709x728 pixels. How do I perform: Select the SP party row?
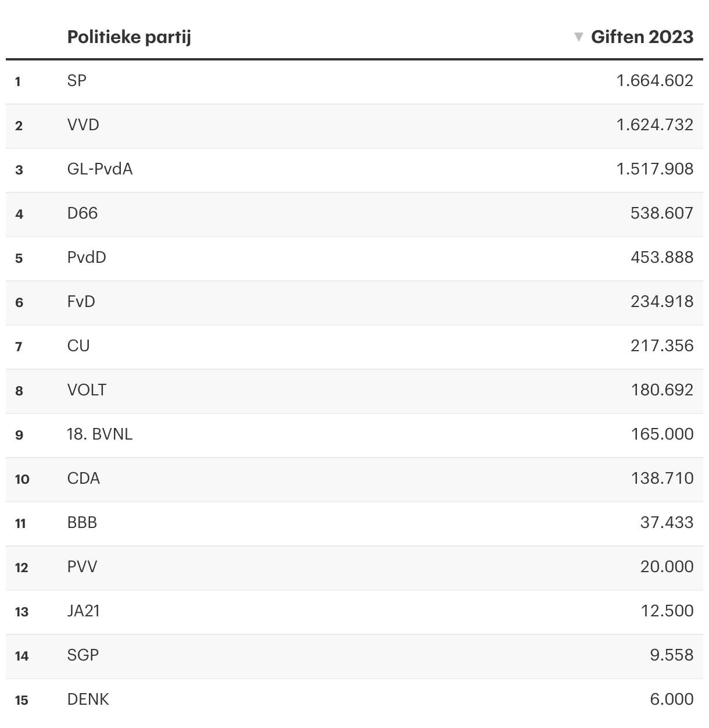point(77,81)
